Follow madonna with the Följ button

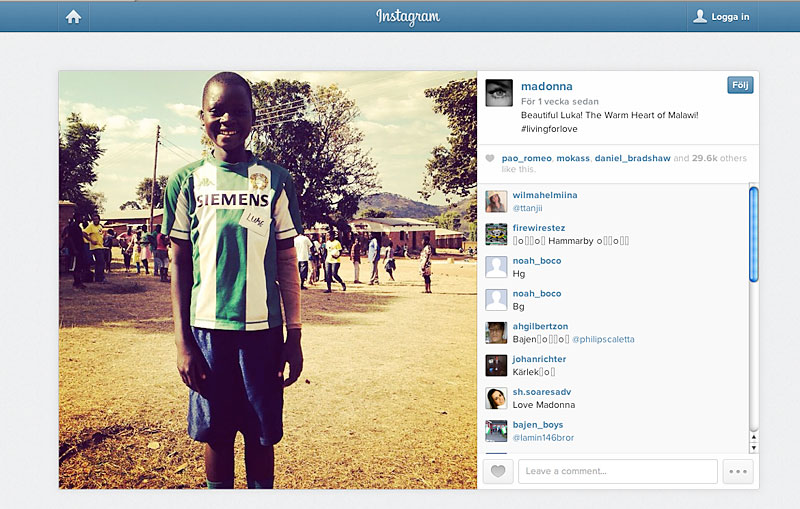(x=740, y=85)
